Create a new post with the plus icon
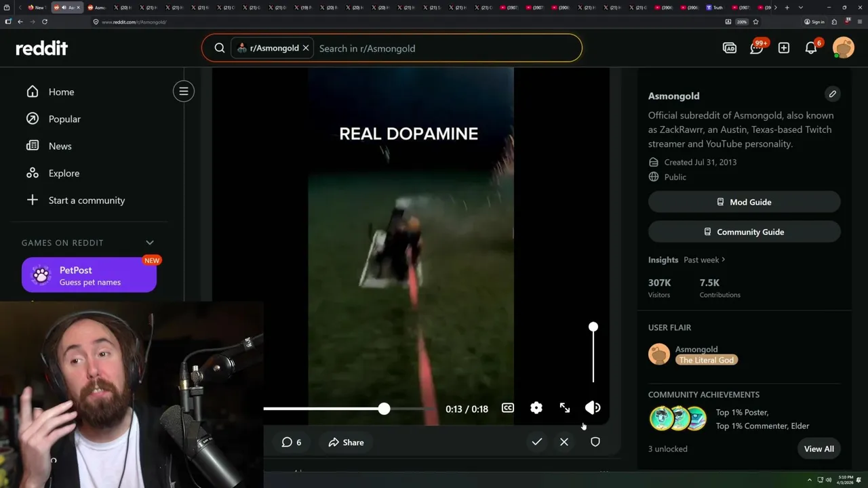Viewport: 868px width, 488px height. (784, 48)
